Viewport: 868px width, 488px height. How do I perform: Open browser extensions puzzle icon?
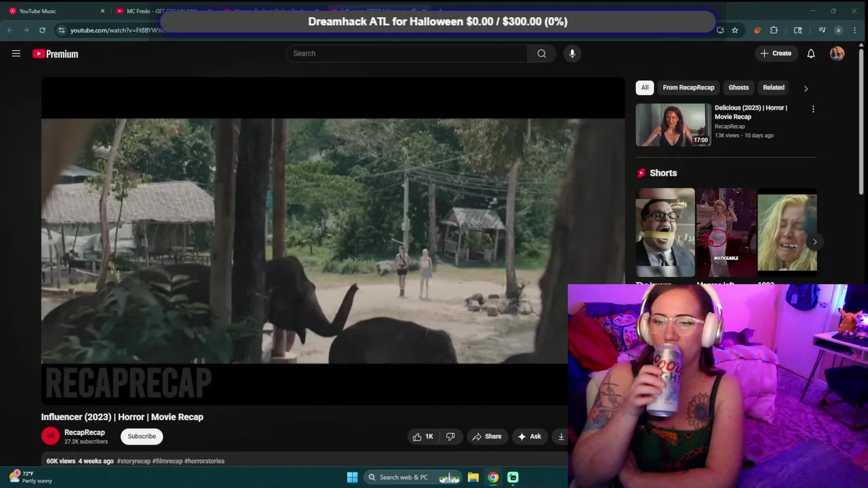(x=774, y=30)
